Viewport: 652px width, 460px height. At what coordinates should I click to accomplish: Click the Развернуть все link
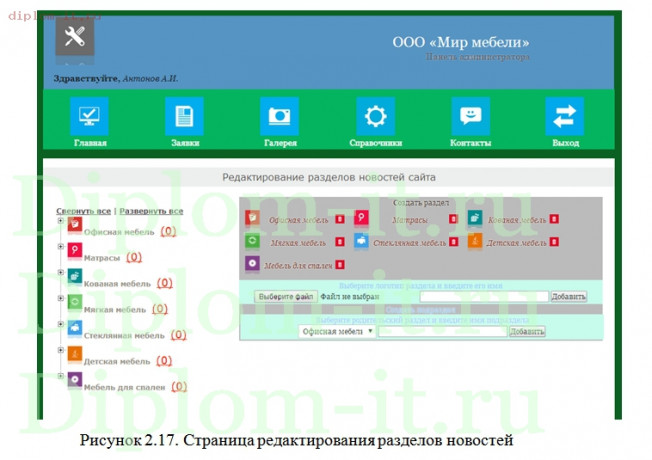point(151,211)
